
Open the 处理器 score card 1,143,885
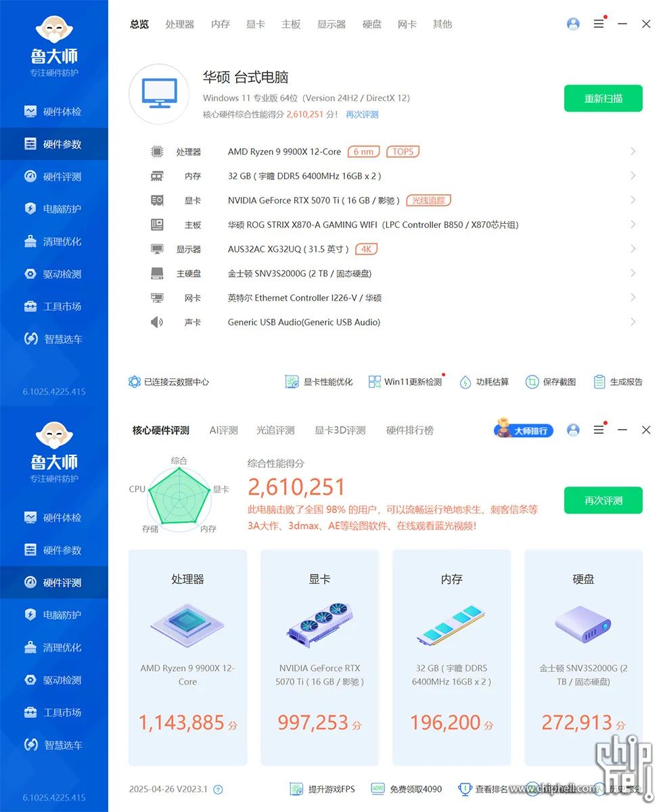click(x=187, y=657)
